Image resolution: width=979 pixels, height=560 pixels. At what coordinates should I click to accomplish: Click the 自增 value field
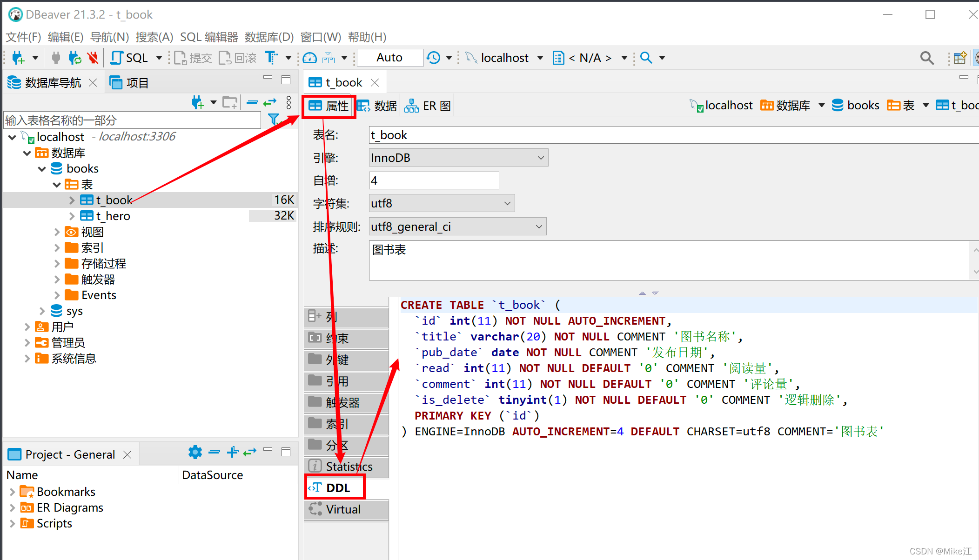(x=434, y=180)
